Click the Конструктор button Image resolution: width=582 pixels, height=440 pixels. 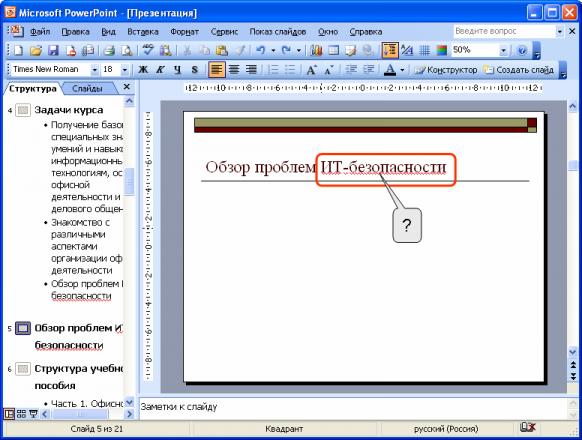click(447, 70)
